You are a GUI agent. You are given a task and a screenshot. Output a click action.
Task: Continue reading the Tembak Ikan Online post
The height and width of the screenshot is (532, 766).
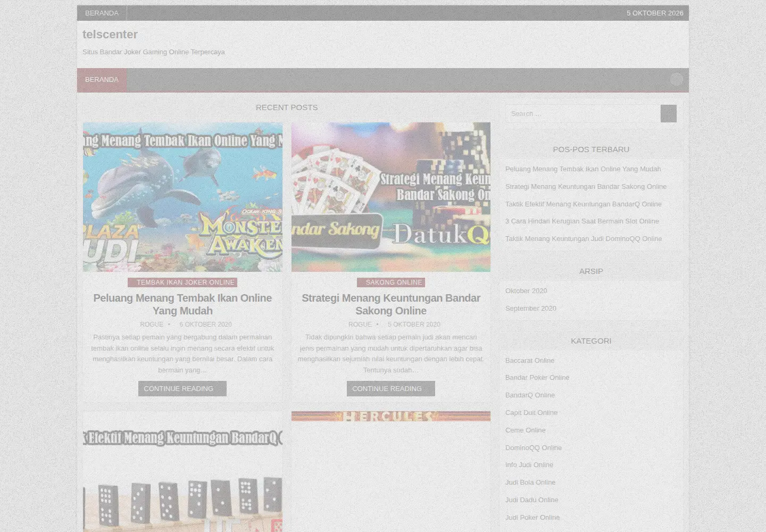coord(182,388)
